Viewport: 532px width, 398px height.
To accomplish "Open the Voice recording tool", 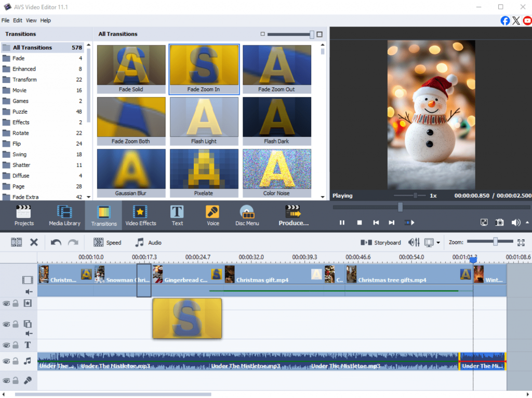I will [x=212, y=215].
